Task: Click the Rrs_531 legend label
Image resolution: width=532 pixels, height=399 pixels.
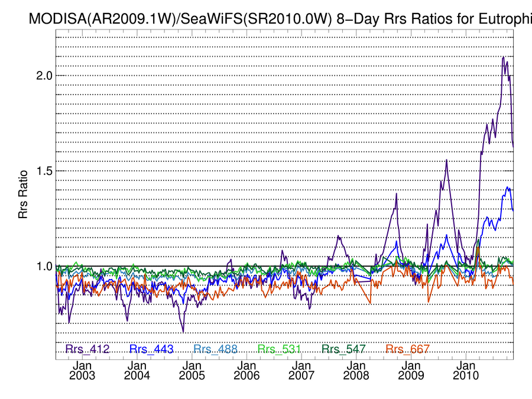Action: click(x=279, y=349)
